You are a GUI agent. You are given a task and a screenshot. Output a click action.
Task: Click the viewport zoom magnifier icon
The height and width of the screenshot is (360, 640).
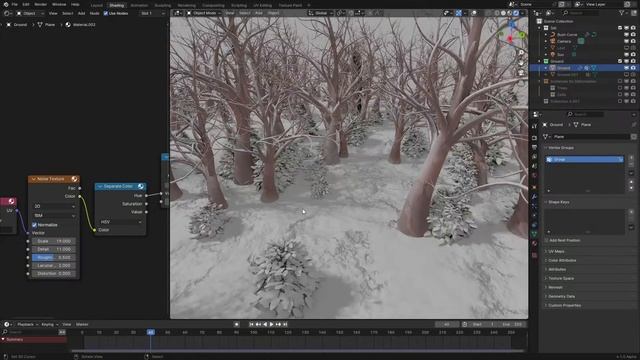521,53
